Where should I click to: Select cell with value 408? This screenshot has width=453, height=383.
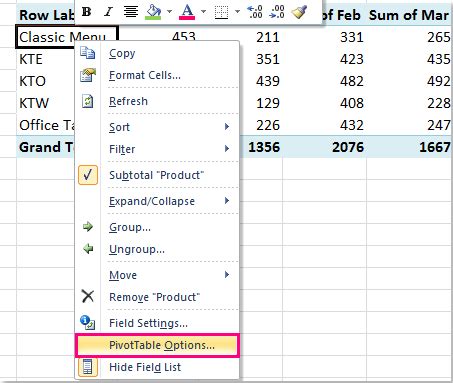coord(324,103)
